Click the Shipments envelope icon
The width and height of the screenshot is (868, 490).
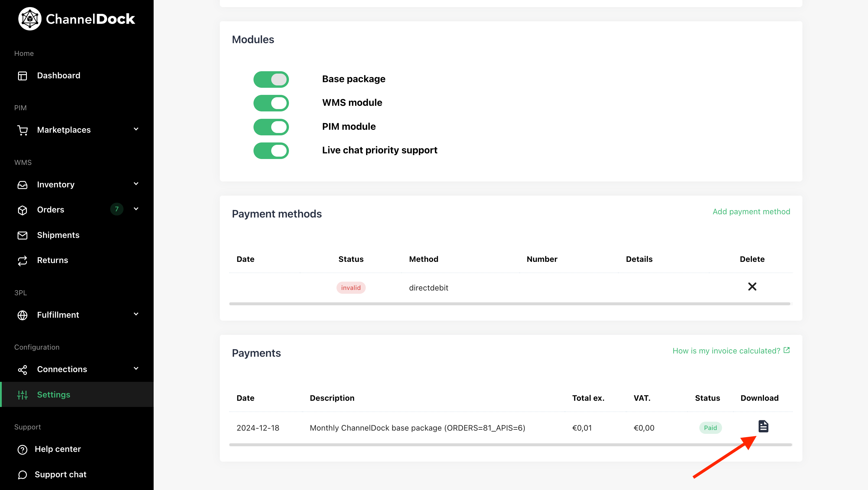(x=22, y=235)
